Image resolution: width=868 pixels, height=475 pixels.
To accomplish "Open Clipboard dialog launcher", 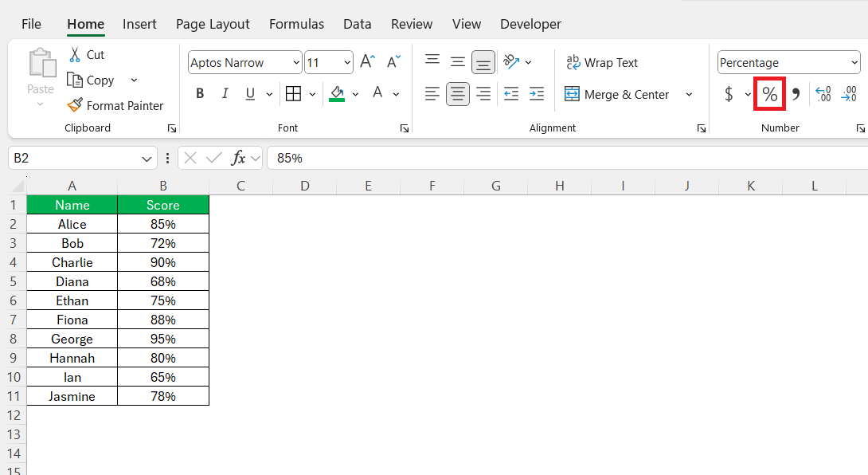I will tap(172, 128).
